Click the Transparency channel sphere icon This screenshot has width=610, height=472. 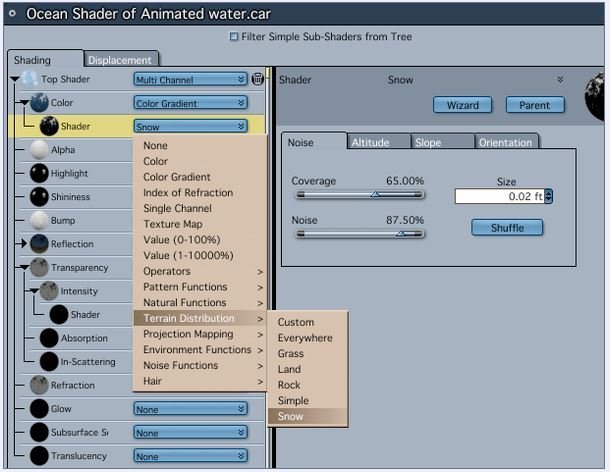(x=39, y=267)
